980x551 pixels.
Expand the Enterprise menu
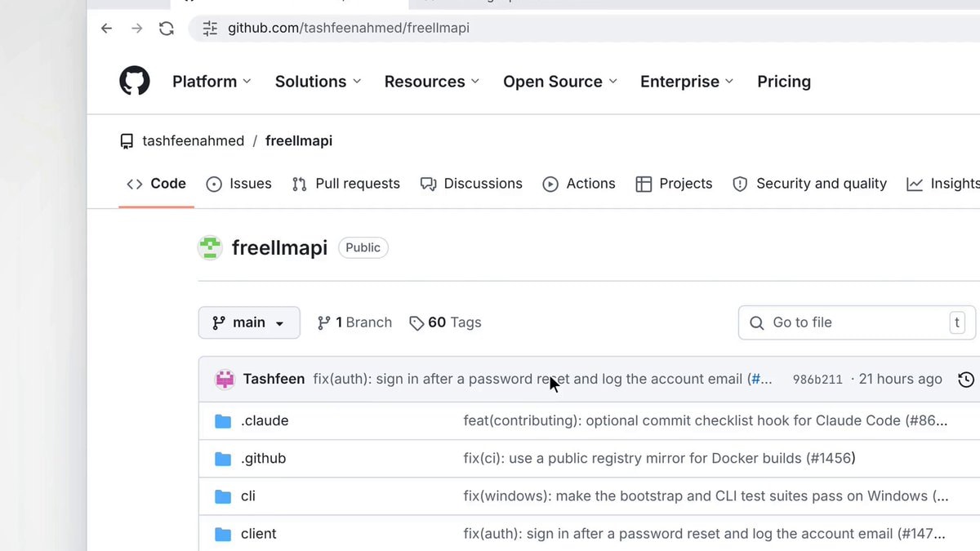687,82
